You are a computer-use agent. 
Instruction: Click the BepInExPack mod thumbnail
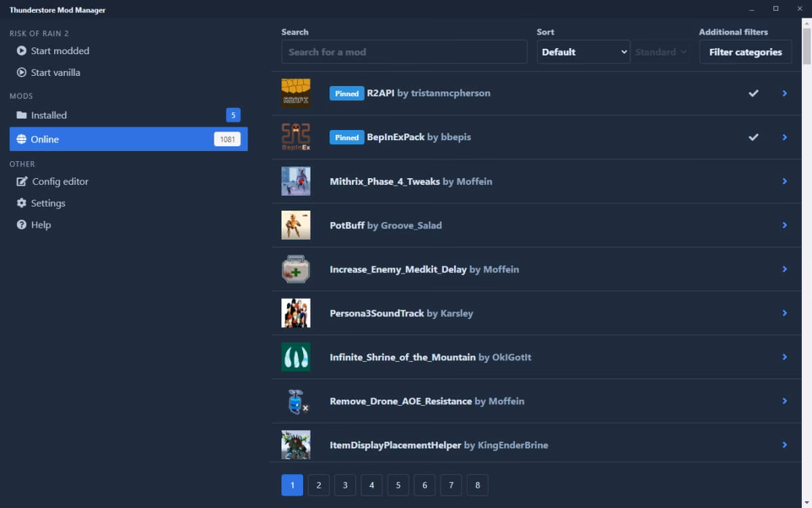(296, 137)
